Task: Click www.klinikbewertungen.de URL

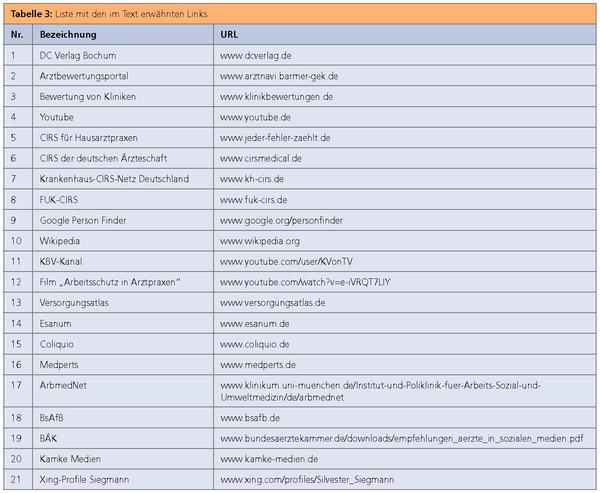Action: [276, 96]
